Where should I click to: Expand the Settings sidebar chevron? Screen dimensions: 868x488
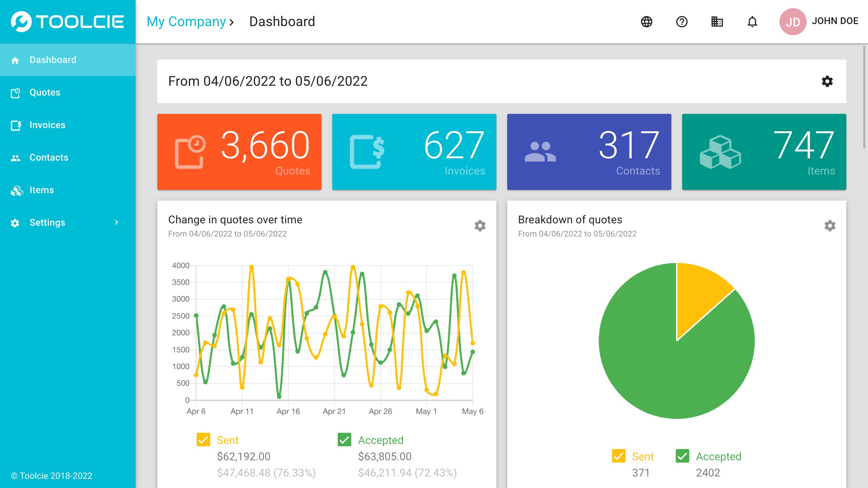[116, 222]
